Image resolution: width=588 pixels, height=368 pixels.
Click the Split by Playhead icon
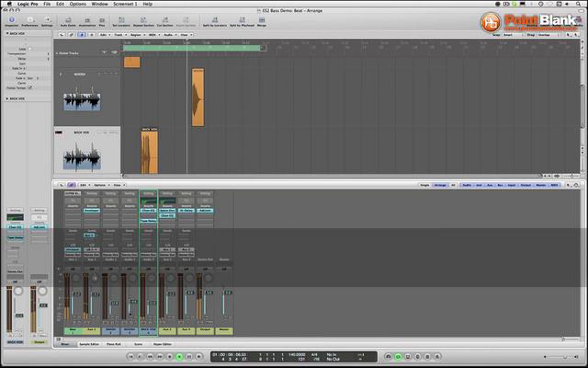242,20
